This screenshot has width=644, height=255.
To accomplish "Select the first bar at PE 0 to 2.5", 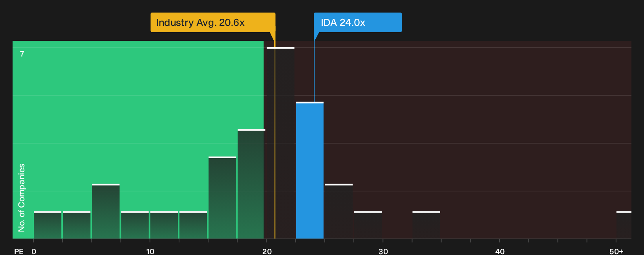I will [48, 225].
